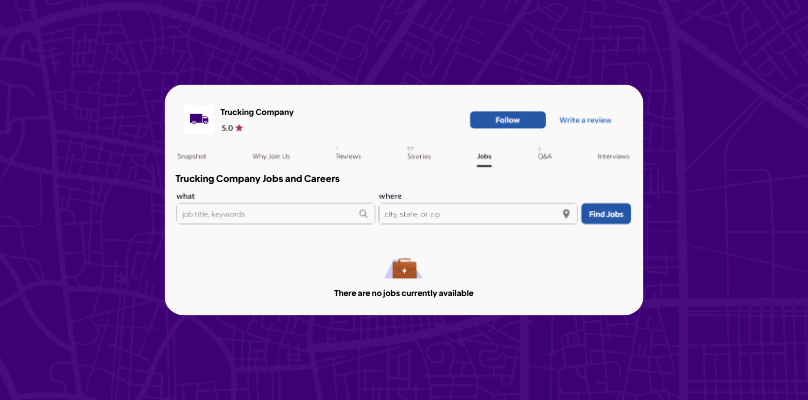
Task: Click the purple truck company logo
Action: pyautogui.click(x=199, y=120)
